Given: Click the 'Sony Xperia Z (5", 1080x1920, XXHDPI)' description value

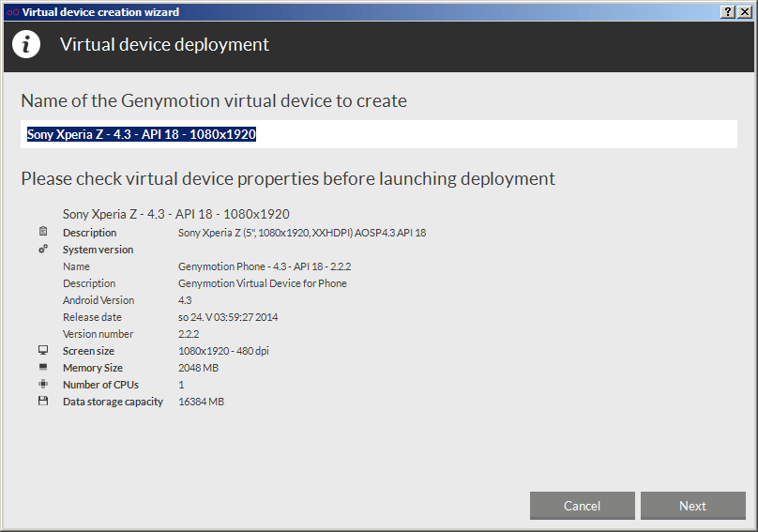Looking at the screenshot, I should pos(302,233).
